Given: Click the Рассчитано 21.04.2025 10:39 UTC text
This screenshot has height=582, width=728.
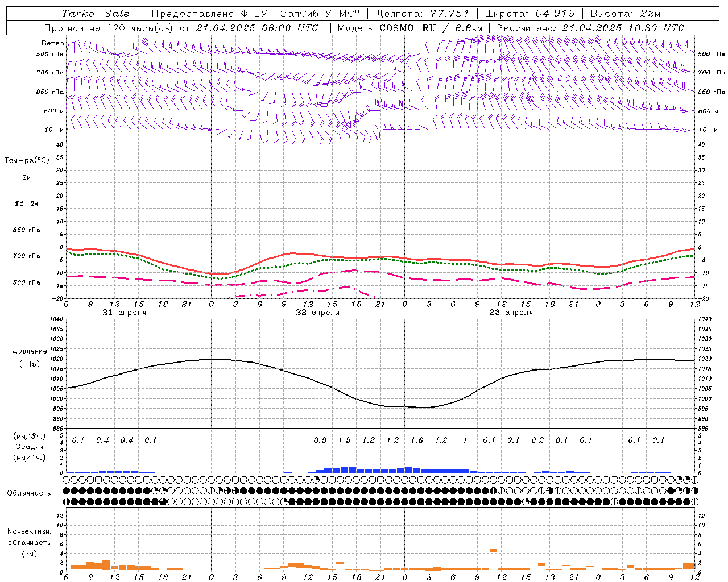Looking at the screenshot, I should coord(590,28).
